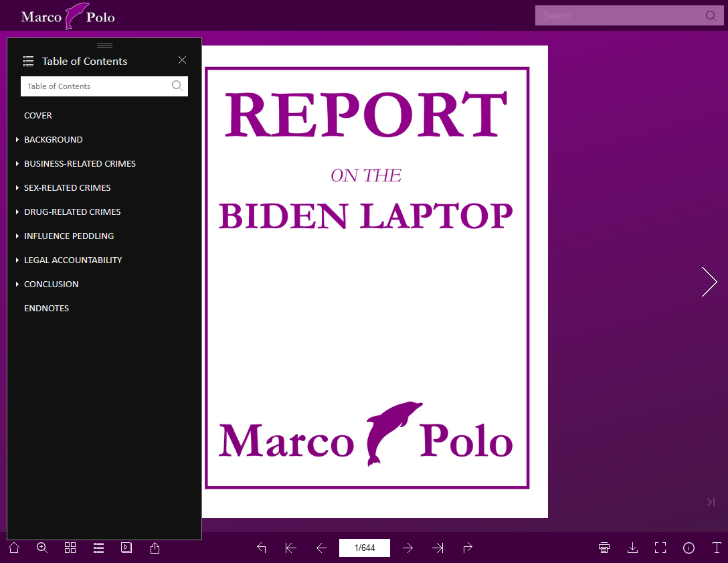Jump to the last page
Screen dimensions: 728x563
pyautogui.click(x=438, y=548)
